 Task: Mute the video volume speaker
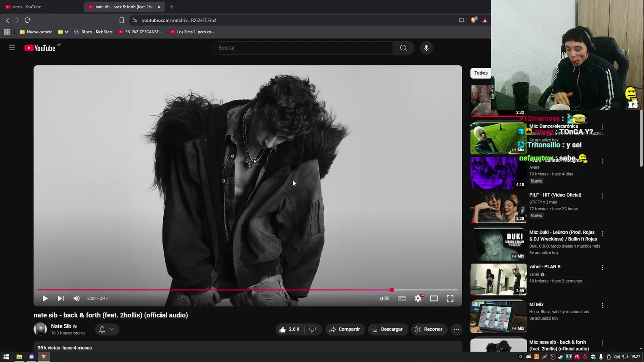pyautogui.click(x=76, y=298)
